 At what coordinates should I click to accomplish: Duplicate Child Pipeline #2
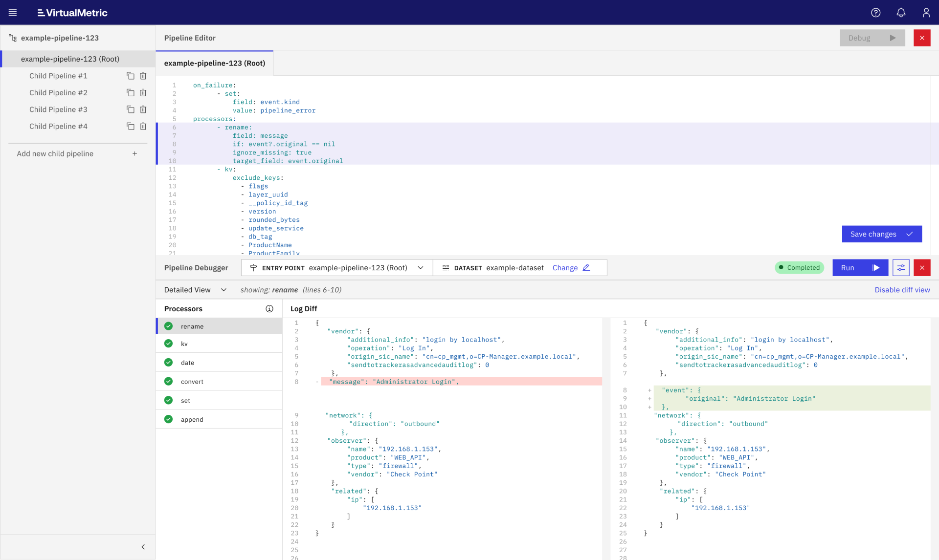pos(131,92)
